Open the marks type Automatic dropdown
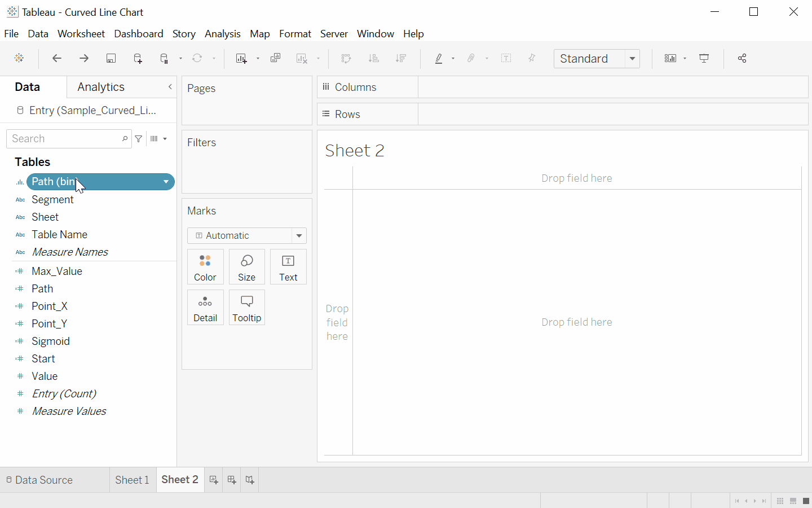The width and height of the screenshot is (812, 508). (x=298, y=235)
